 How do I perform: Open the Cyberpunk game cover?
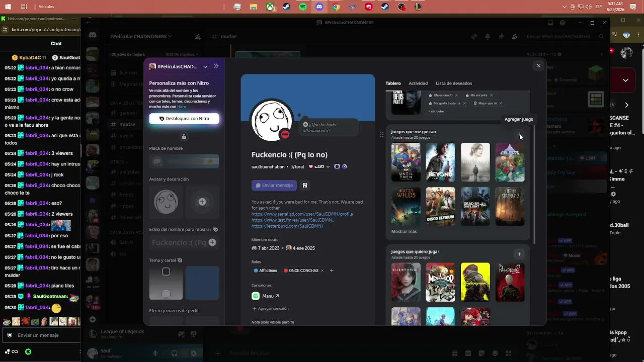(475, 282)
